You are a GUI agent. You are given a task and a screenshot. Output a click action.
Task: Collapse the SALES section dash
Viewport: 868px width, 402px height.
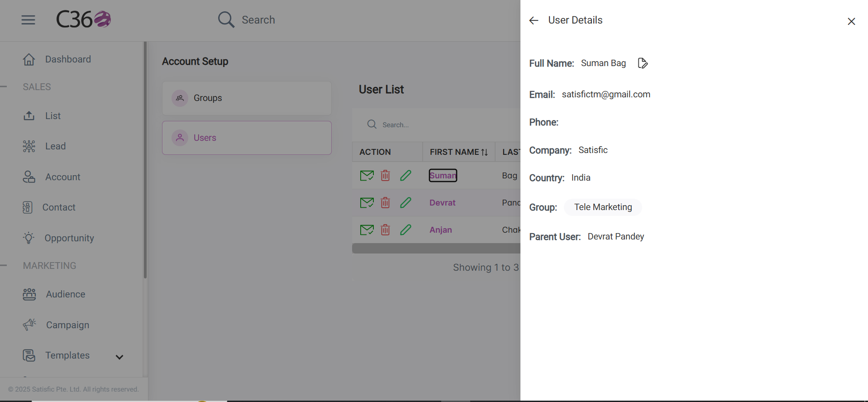(4, 86)
